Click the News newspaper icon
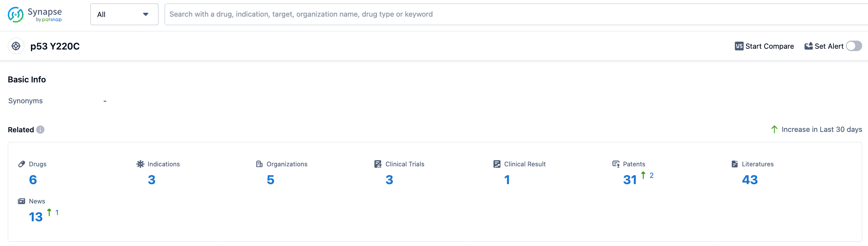This screenshot has height=246, width=868. 22,201
